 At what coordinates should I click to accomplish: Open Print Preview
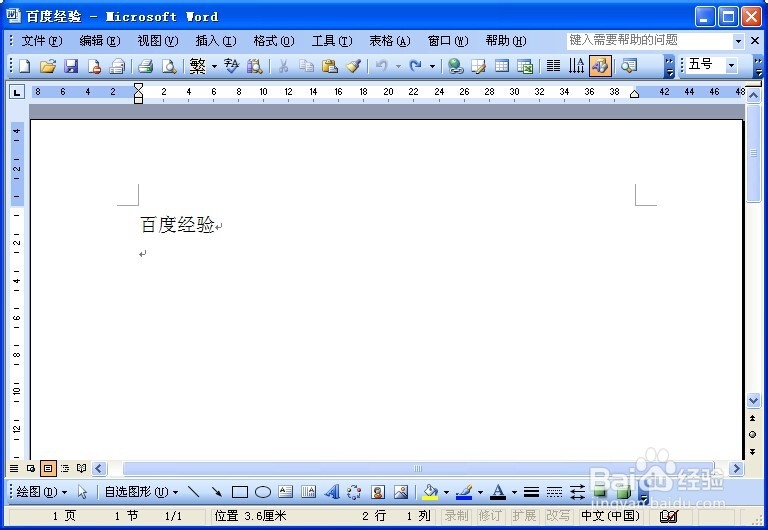(169, 66)
